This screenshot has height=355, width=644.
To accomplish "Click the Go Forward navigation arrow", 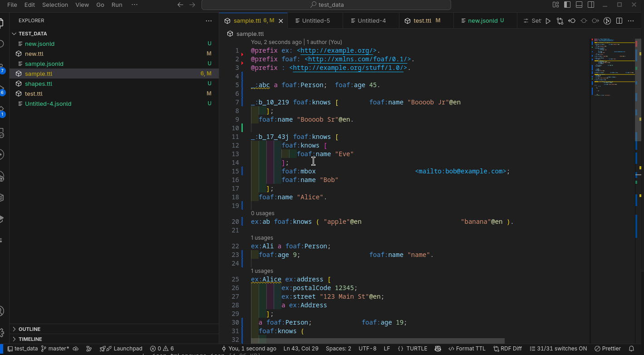I will tap(192, 5).
